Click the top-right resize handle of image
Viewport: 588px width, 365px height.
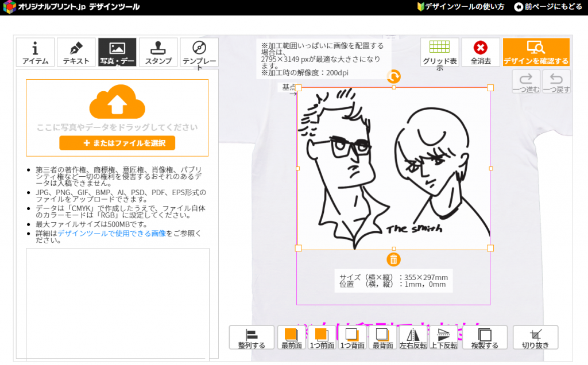pyautogui.click(x=490, y=88)
